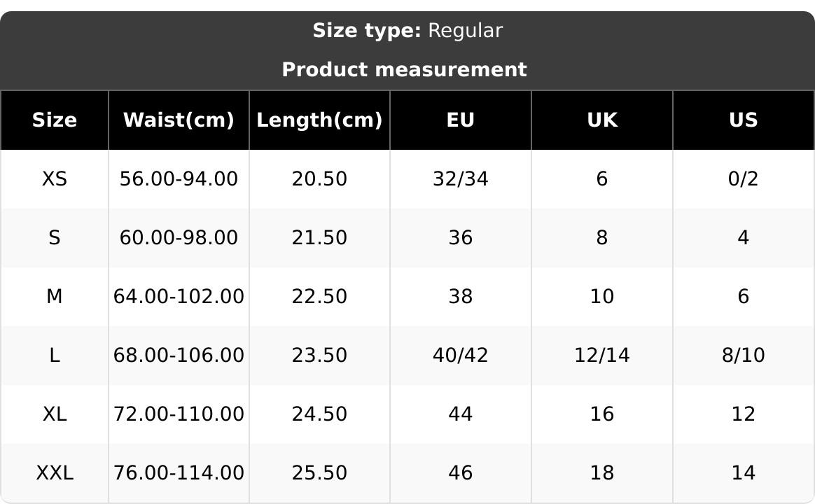Click the M size label

pos(55,297)
